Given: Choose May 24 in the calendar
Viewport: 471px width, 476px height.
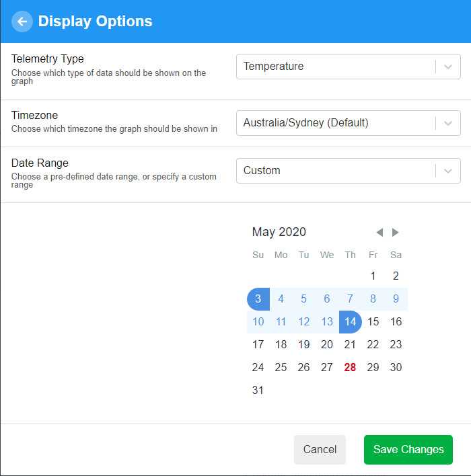Looking at the screenshot, I should click(x=258, y=368).
